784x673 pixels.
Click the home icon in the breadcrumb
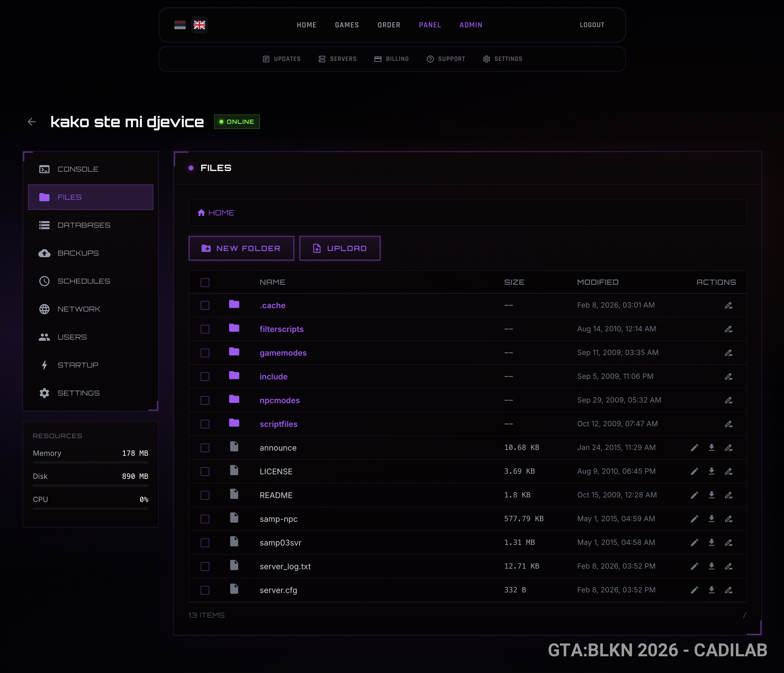(201, 213)
